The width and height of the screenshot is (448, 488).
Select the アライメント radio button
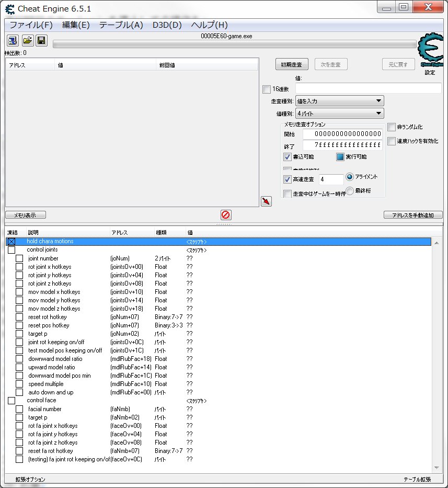[x=350, y=177]
